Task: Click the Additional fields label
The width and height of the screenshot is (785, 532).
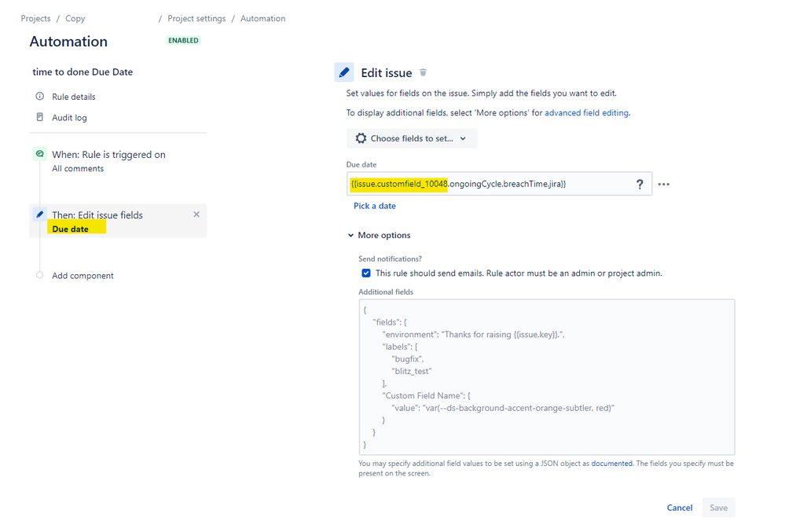Action: click(386, 292)
